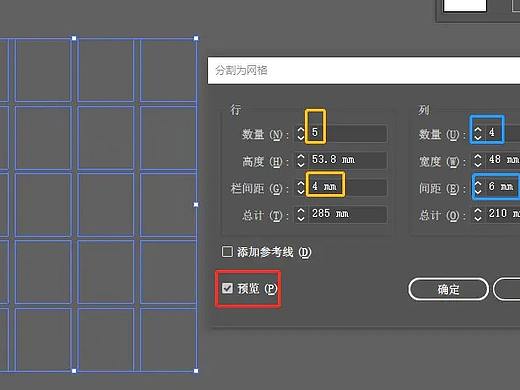Increase the 高度 (H) stepper up arrow

tap(301, 156)
